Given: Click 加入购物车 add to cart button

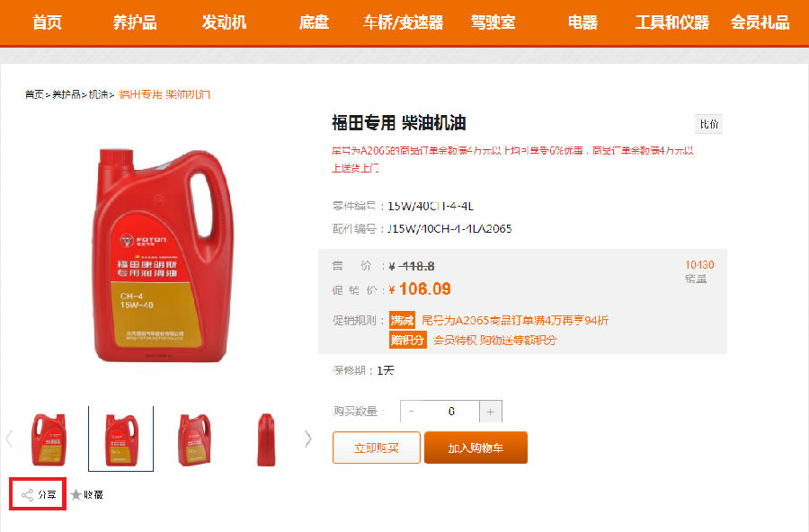Looking at the screenshot, I should 476,448.
